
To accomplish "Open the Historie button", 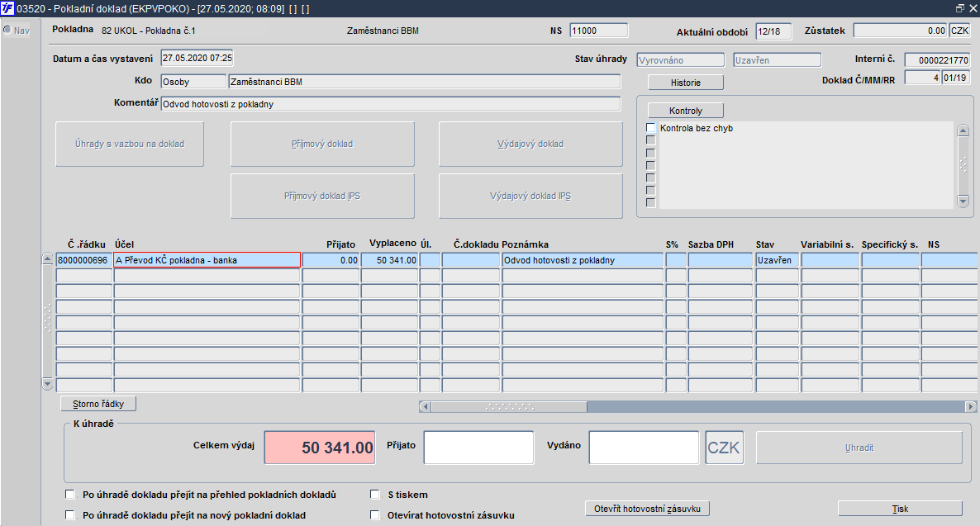I will [686, 83].
